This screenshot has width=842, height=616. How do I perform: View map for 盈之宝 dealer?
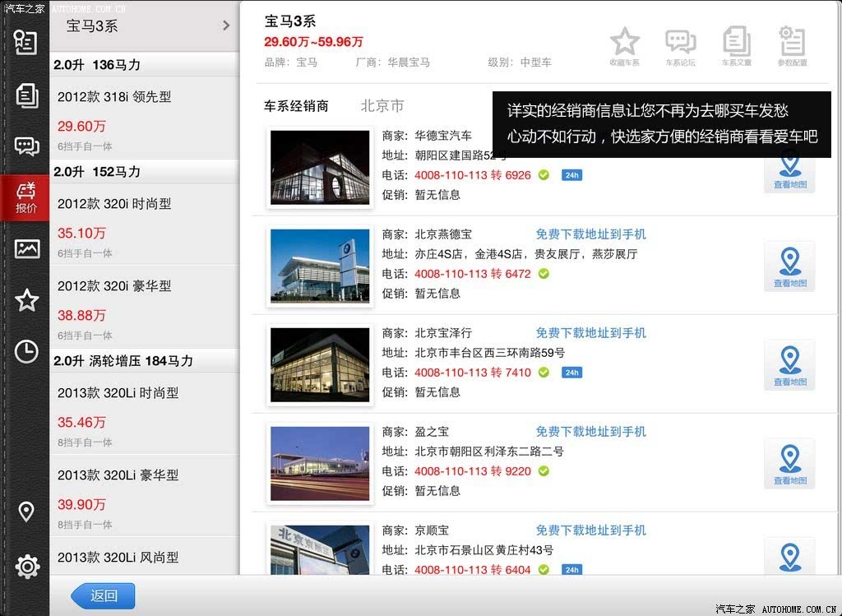[x=789, y=464]
